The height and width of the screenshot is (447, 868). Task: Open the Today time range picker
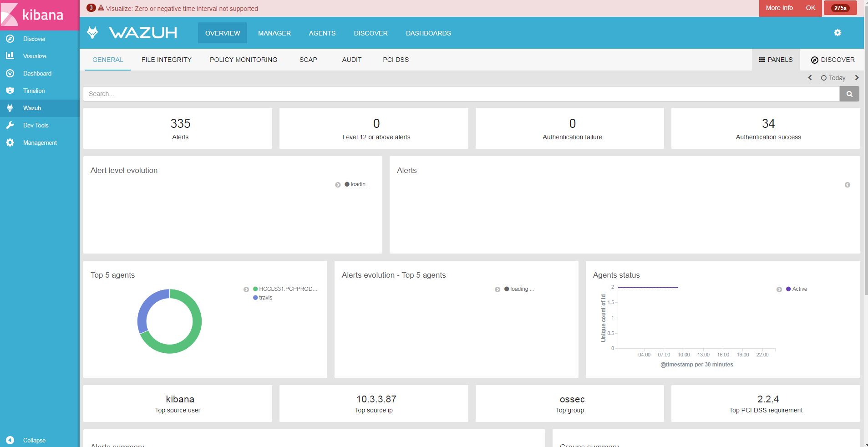tap(833, 78)
